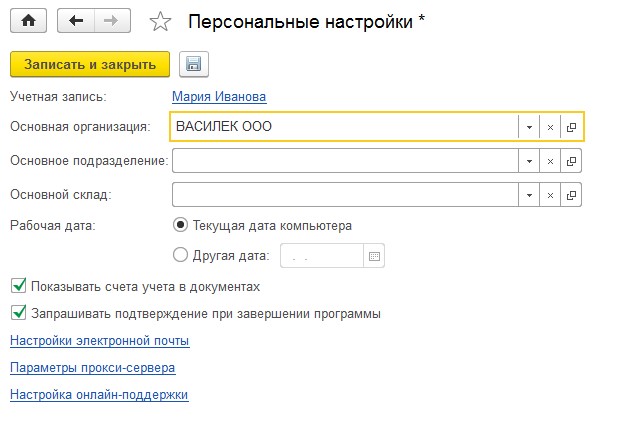This screenshot has height=438, width=617.
Task: Clear the Основное подразделение field
Action: 550,161
